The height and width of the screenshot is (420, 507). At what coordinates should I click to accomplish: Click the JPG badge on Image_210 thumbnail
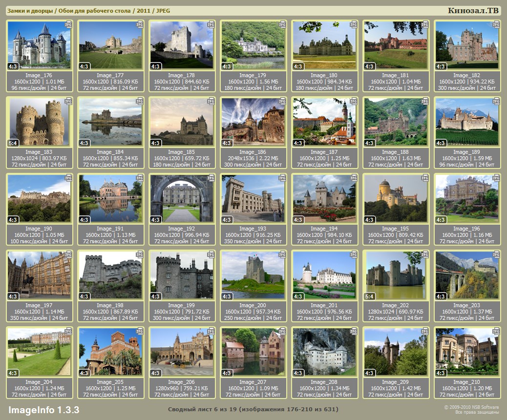pyautogui.click(x=496, y=331)
